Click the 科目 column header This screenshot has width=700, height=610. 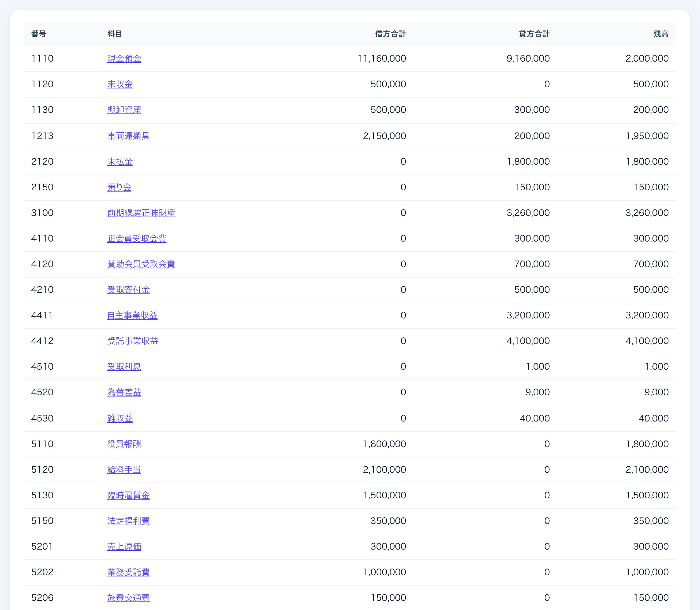click(115, 34)
